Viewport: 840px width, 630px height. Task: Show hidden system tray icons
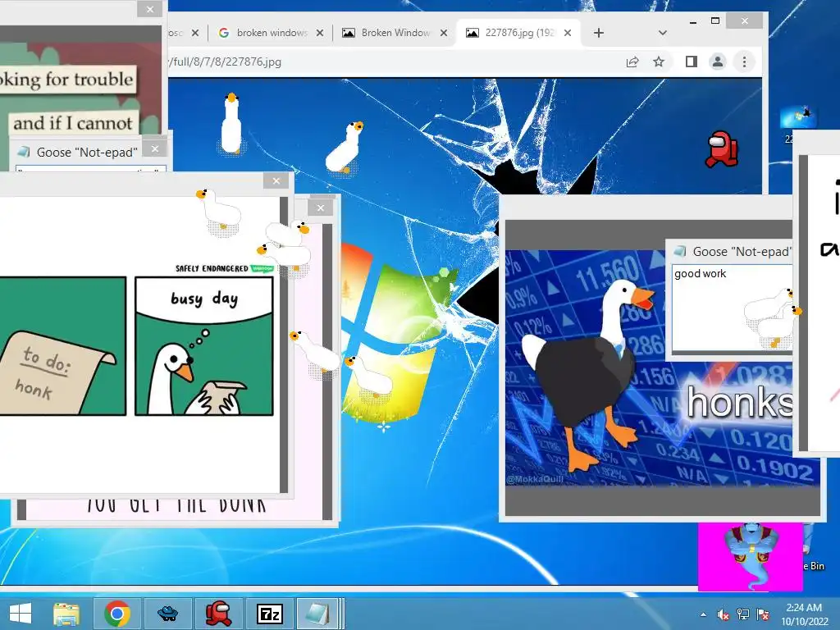click(703, 614)
